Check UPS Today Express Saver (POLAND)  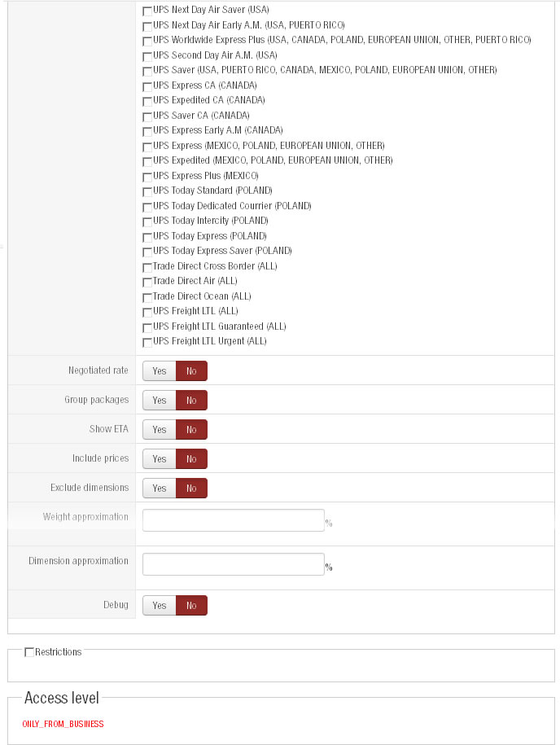(147, 252)
